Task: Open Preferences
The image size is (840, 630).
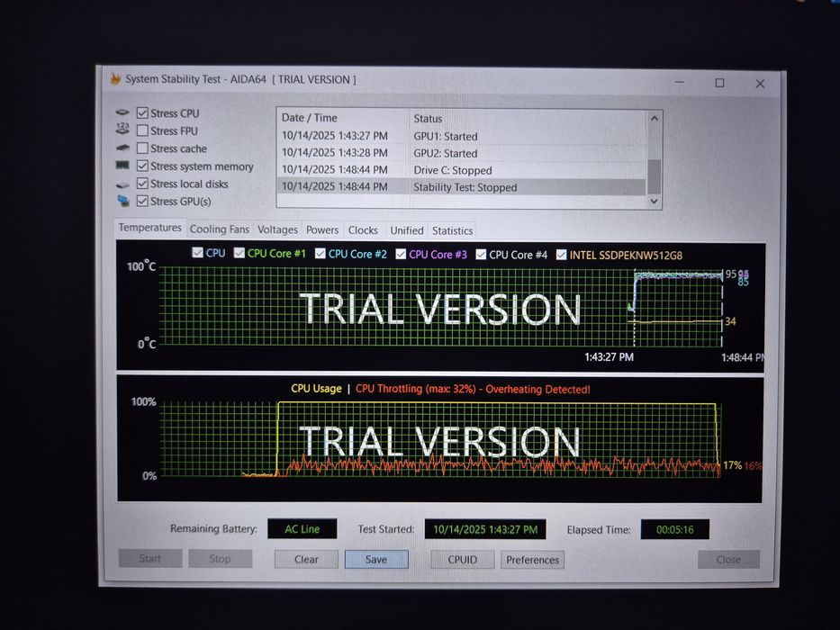Action: [532, 560]
